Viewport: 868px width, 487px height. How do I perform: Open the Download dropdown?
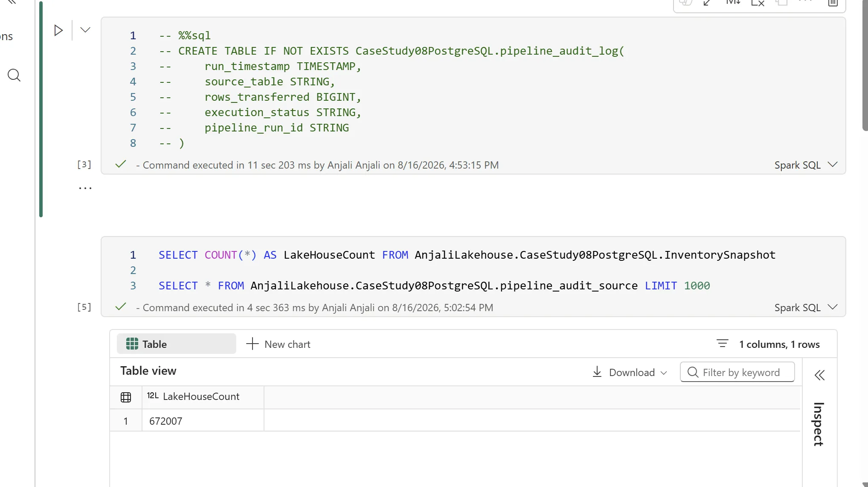click(630, 372)
